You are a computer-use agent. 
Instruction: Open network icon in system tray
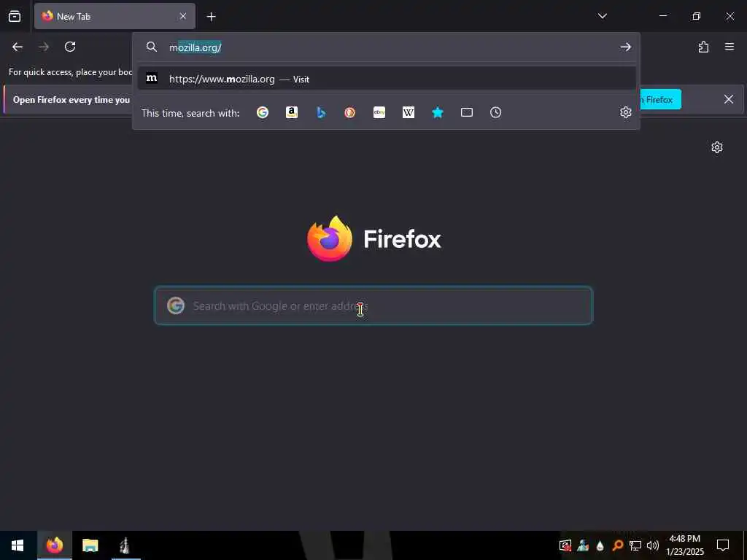(x=635, y=545)
